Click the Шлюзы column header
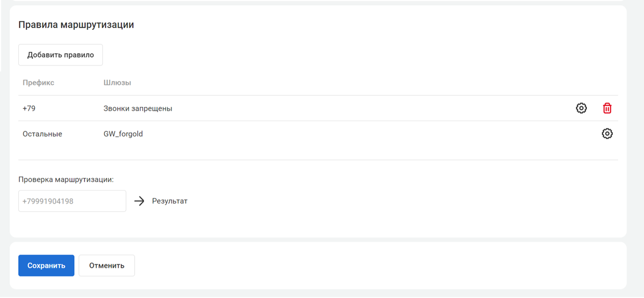The height and width of the screenshot is (298, 644). [x=117, y=83]
